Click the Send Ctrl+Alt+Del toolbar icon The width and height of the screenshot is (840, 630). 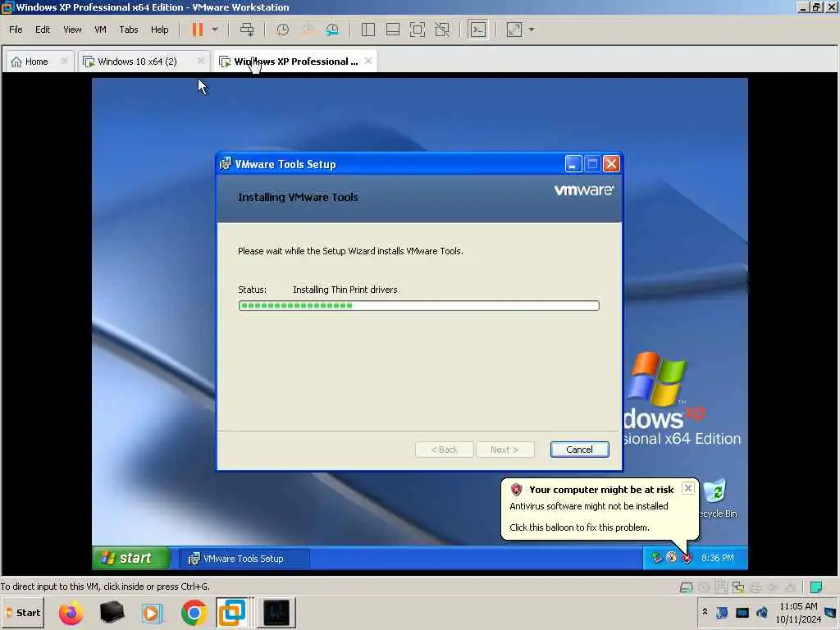[247, 30]
